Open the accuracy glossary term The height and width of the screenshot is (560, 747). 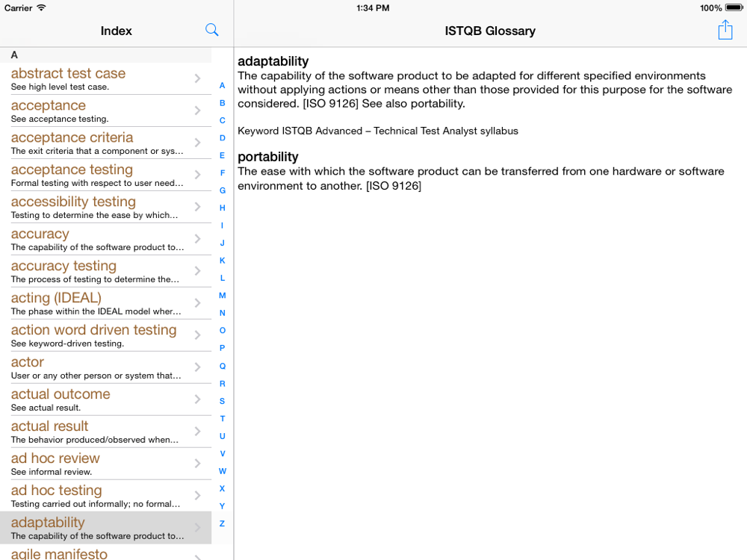click(x=106, y=239)
